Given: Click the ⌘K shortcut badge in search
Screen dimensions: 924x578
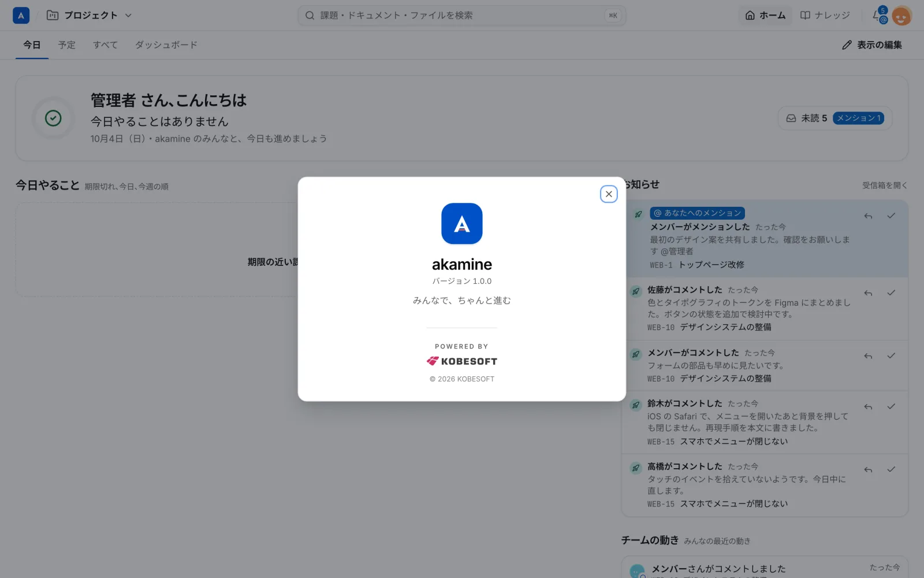Looking at the screenshot, I should click(x=613, y=16).
